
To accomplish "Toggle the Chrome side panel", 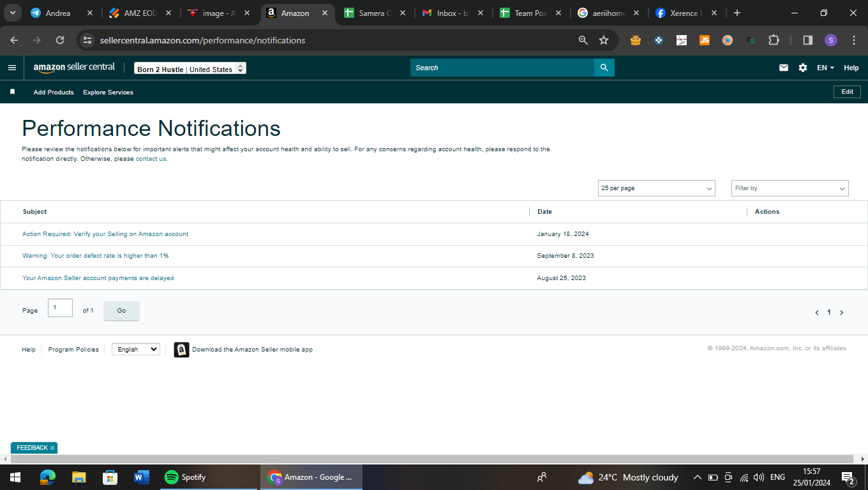I will pyautogui.click(x=807, y=40).
